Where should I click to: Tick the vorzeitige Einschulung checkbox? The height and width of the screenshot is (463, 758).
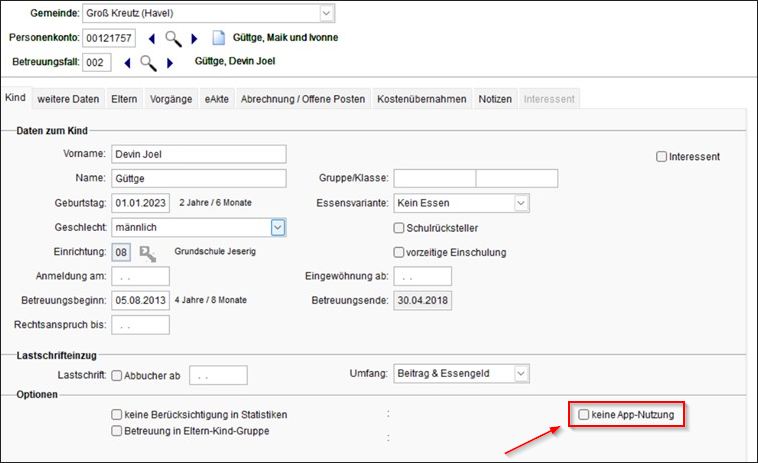pos(399,252)
